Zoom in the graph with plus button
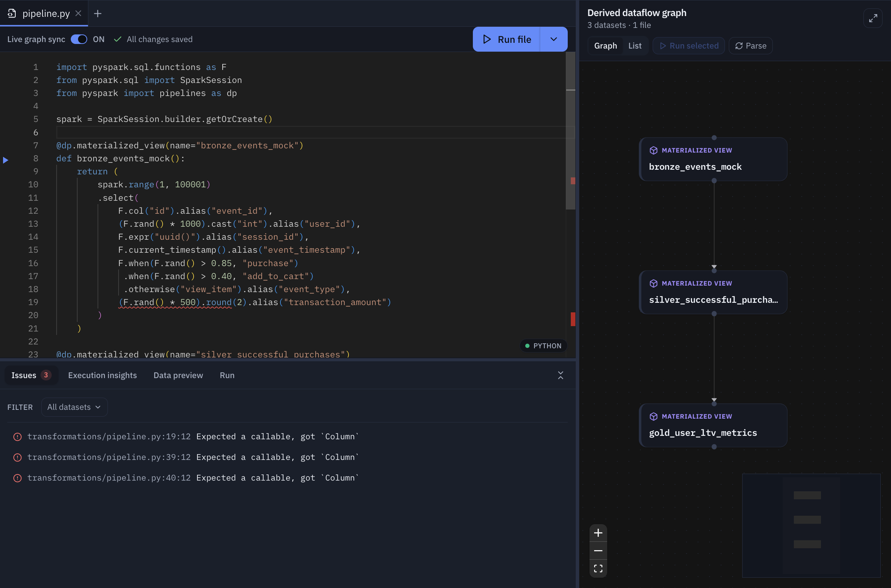The height and width of the screenshot is (588, 891). 598,533
